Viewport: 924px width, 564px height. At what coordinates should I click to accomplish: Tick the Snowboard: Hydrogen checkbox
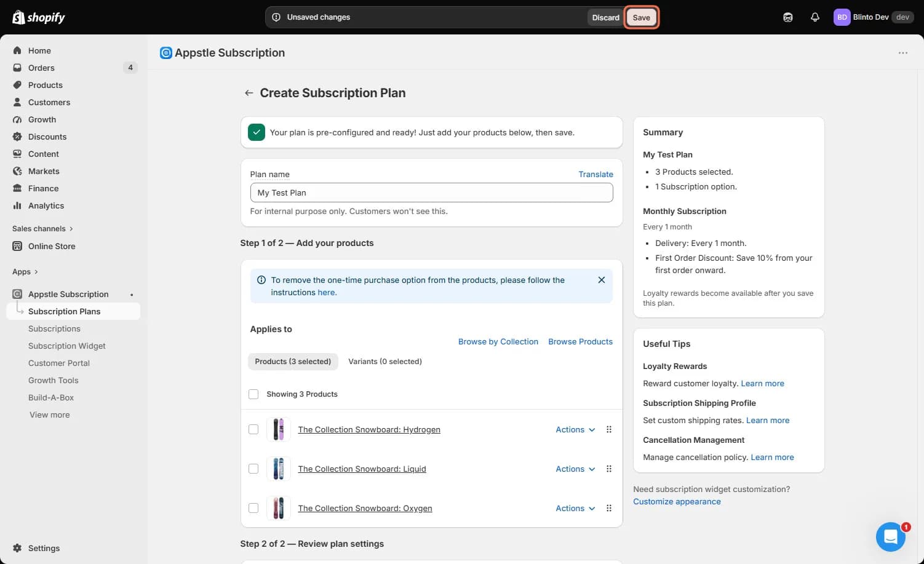253,429
